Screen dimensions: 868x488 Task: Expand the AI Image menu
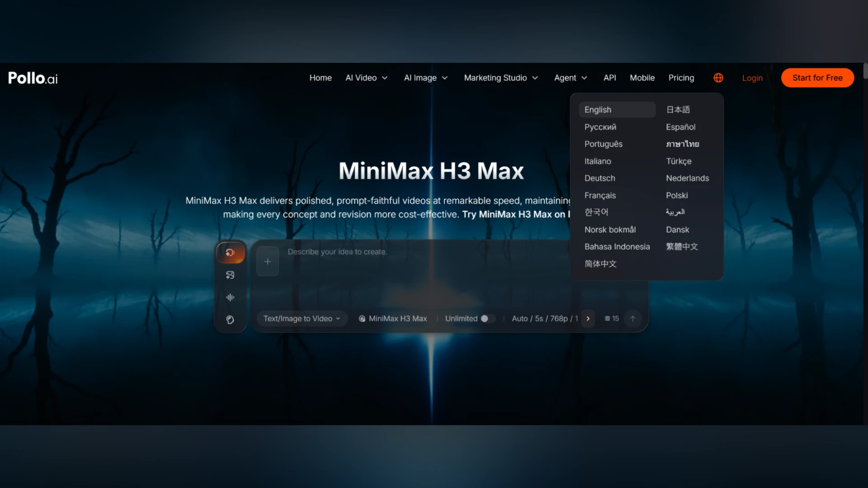coord(426,78)
